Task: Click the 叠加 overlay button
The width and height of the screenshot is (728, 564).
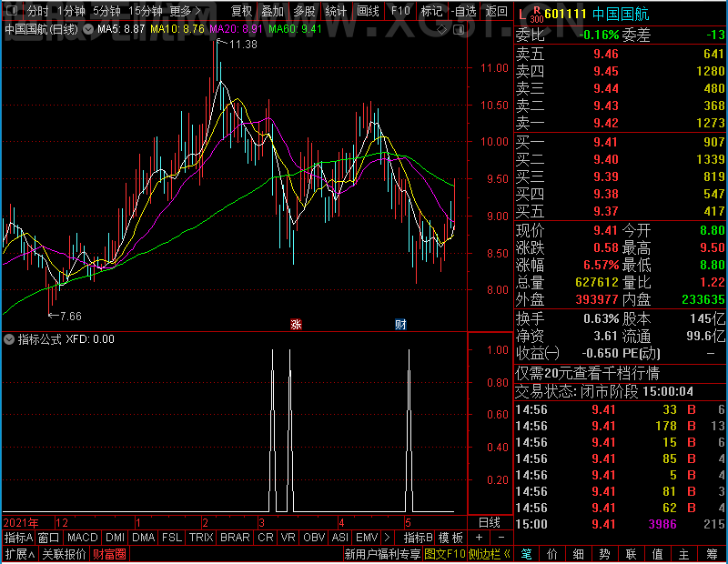Action: (272, 11)
